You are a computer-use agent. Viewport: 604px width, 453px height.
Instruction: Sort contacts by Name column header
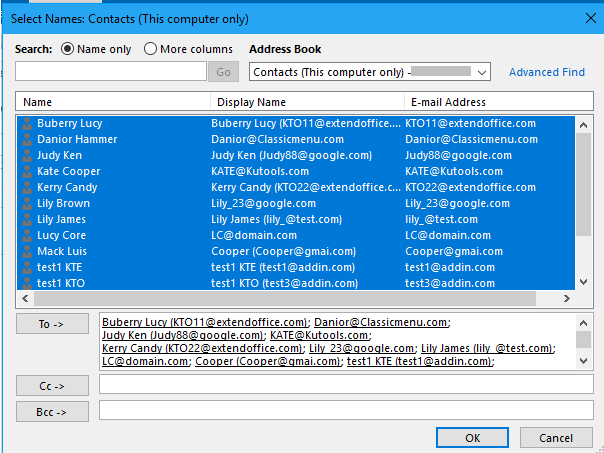[x=112, y=102]
